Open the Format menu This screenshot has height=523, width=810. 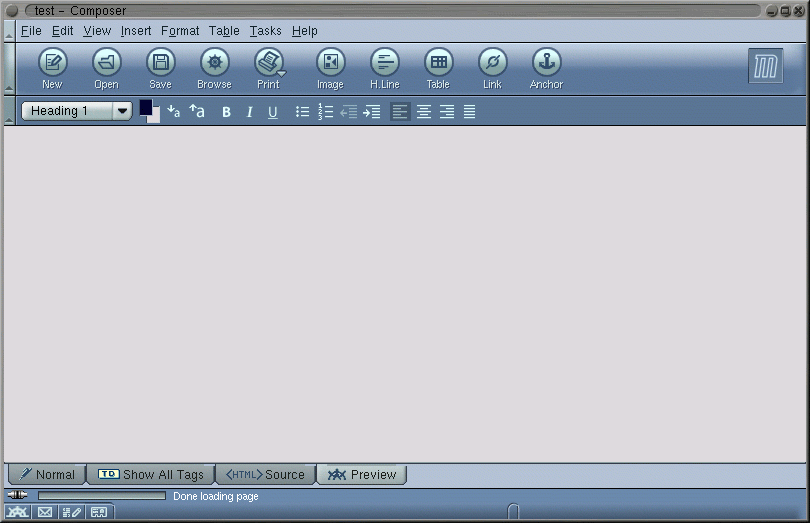180,31
